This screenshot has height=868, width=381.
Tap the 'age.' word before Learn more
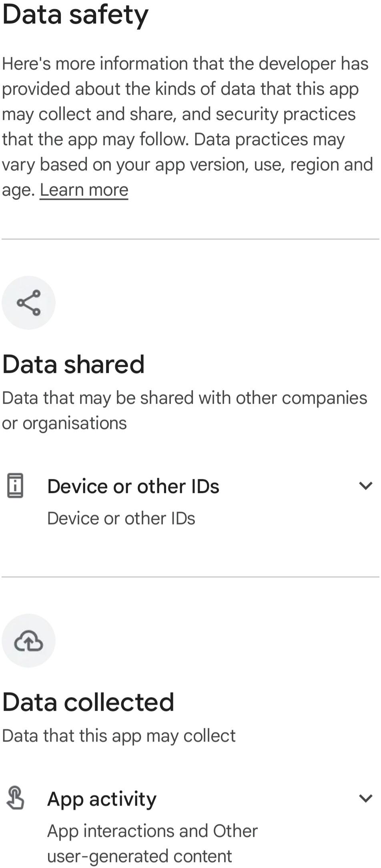[19, 191]
